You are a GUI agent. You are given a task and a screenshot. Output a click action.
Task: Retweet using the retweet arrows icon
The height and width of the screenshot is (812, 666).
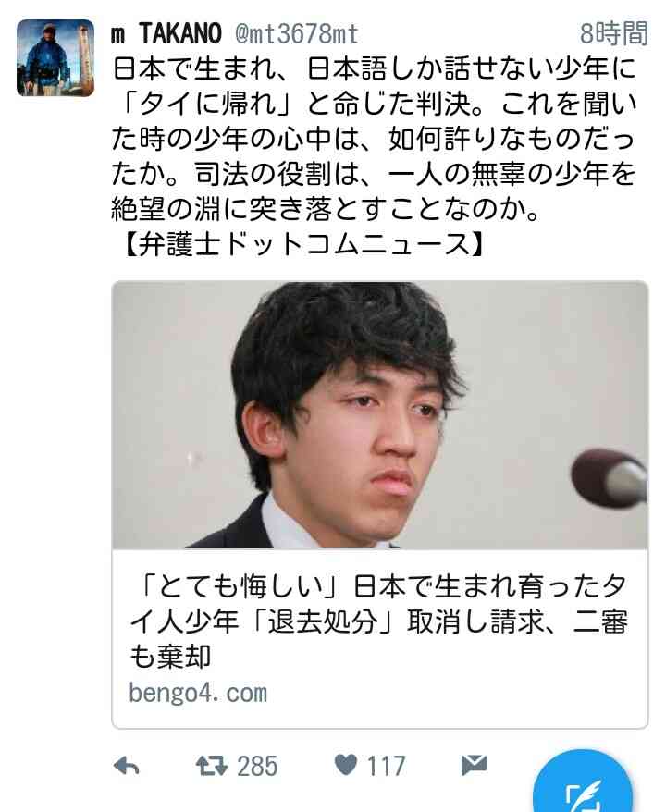click(x=211, y=766)
